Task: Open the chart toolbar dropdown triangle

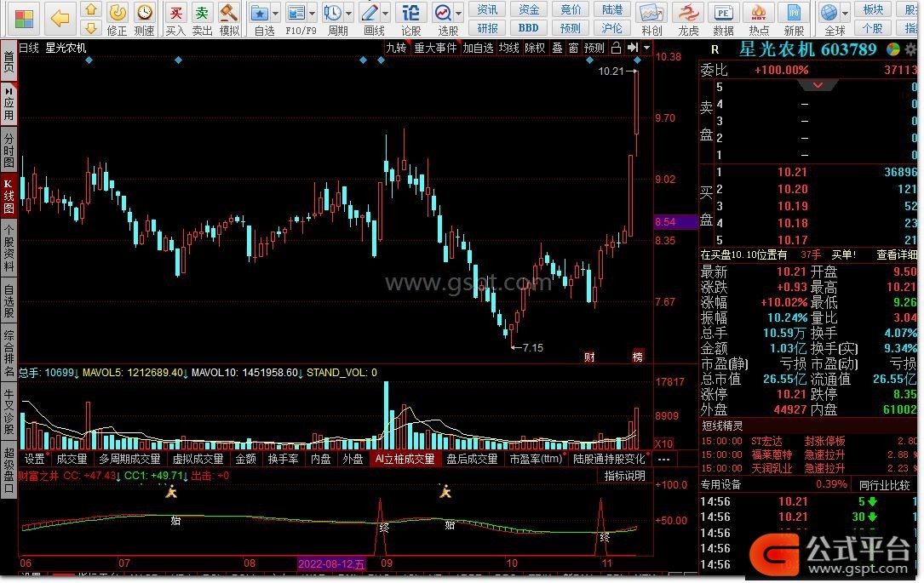Action: click(646, 48)
